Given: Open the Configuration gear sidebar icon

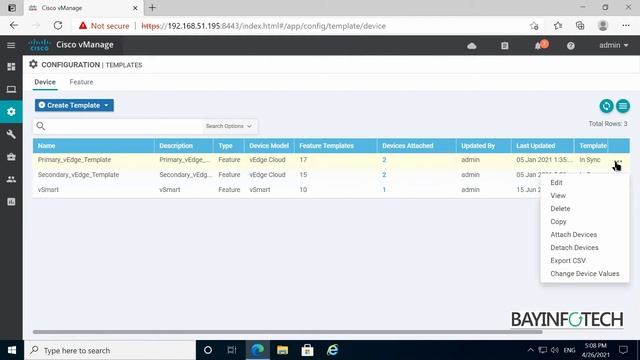Looking at the screenshot, I should pos(11,111).
